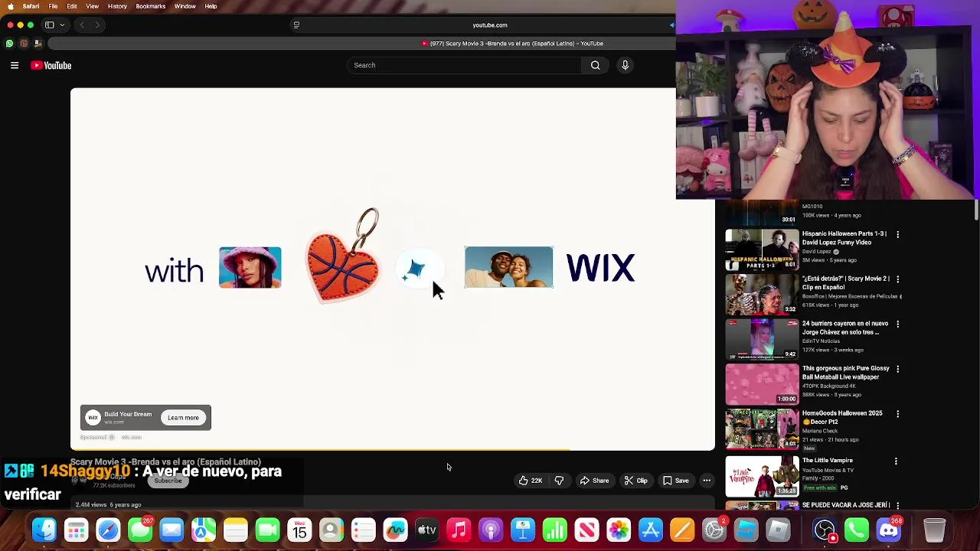
Task: Open options for The Little Vampire
Action: click(x=896, y=461)
